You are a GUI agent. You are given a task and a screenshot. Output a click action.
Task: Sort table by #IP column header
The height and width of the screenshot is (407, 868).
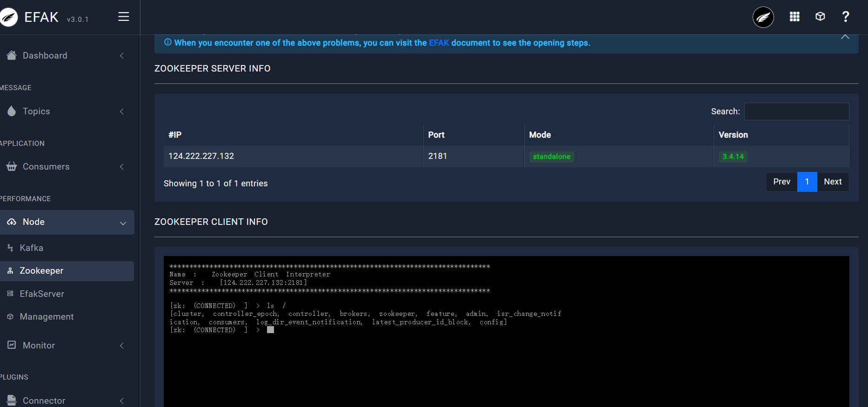[294, 135]
